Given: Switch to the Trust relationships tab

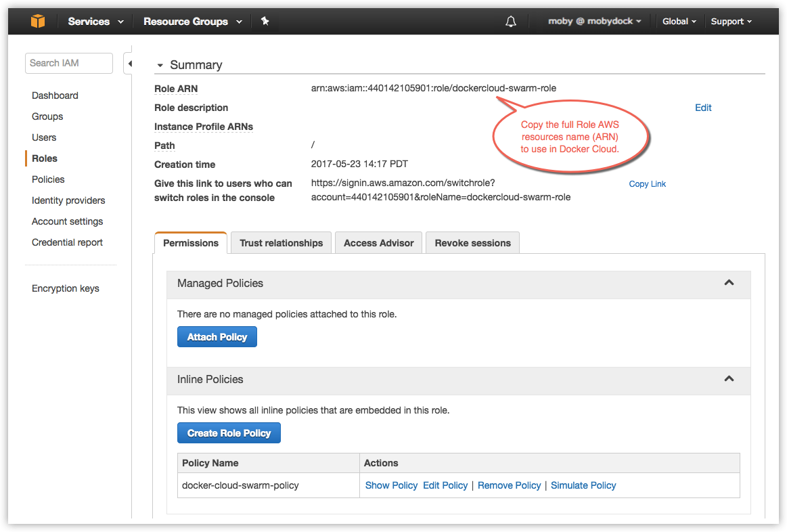Looking at the screenshot, I should tap(280, 242).
